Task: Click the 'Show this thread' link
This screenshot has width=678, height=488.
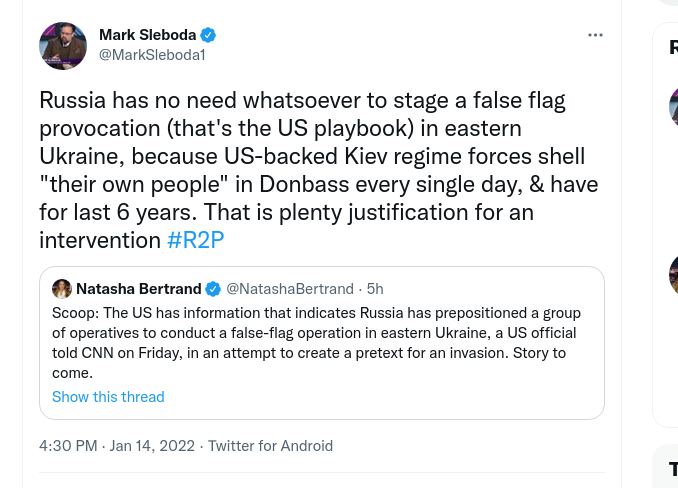Action: click(x=108, y=397)
